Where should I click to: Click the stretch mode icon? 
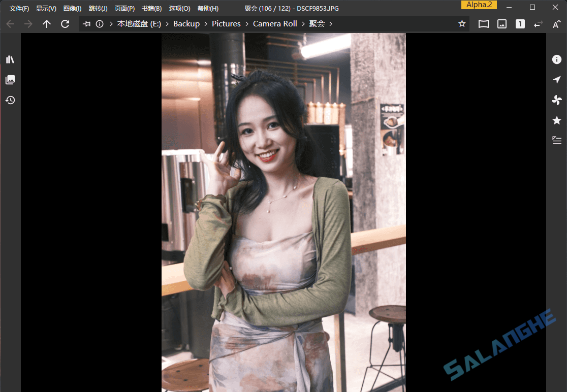(x=483, y=23)
